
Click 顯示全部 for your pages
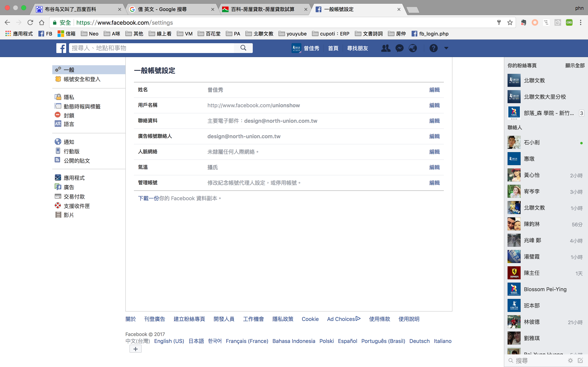click(575, 65)
